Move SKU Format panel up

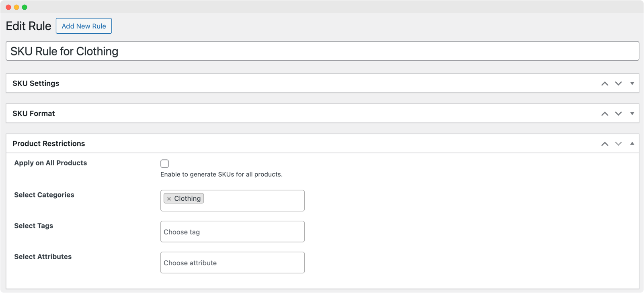pos(605,114)
